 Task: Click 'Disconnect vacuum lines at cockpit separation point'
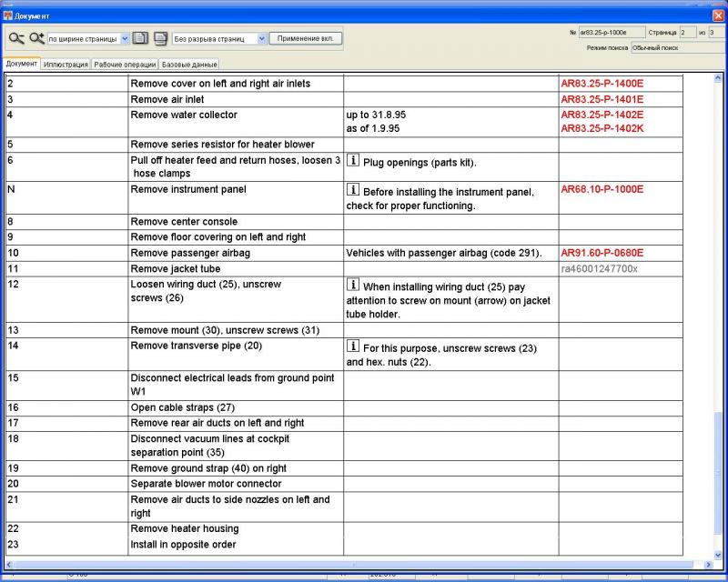tap(210, 446)
